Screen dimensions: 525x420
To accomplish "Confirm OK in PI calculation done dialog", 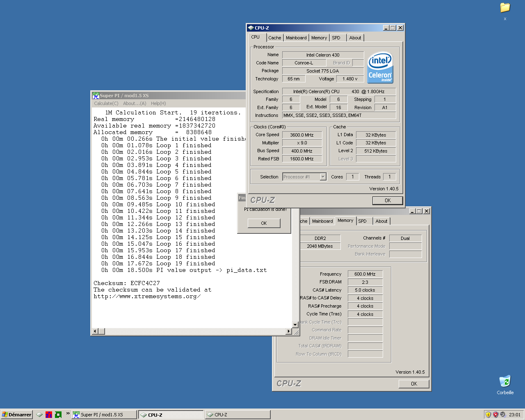I will (264, 223).
